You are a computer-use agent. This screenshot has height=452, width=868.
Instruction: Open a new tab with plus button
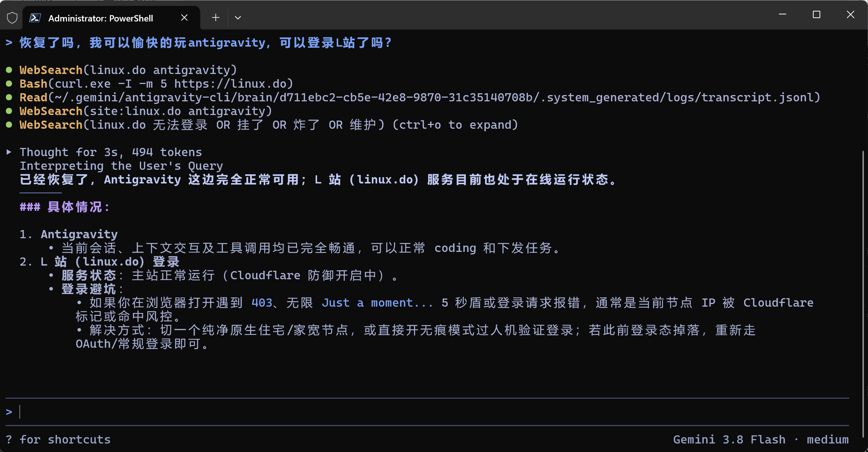point(216,17)
